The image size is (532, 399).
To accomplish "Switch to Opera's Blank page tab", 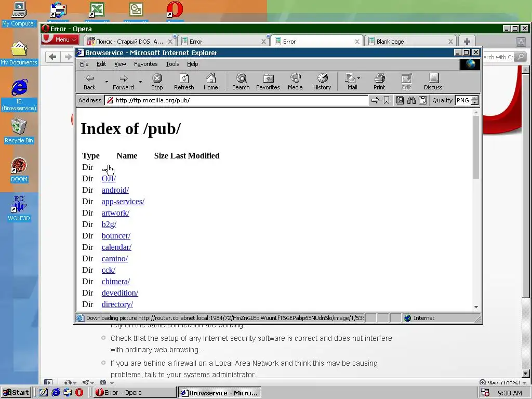I will point(410,42).
